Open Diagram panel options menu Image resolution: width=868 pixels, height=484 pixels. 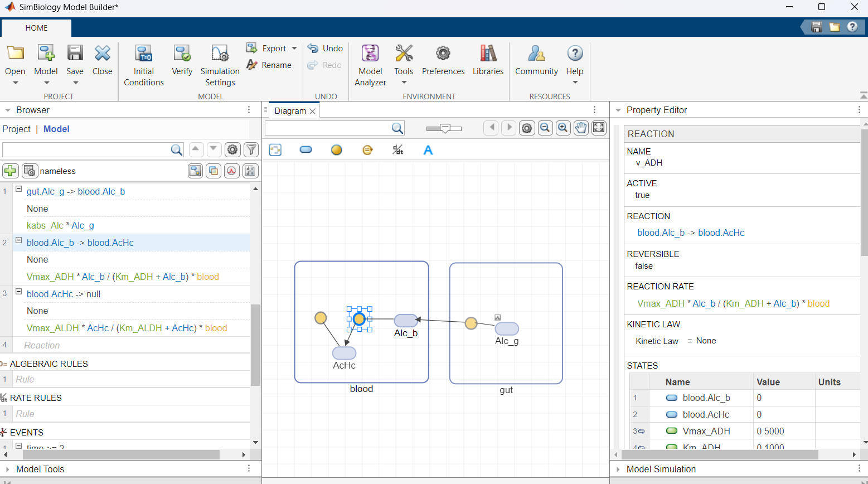594,110
